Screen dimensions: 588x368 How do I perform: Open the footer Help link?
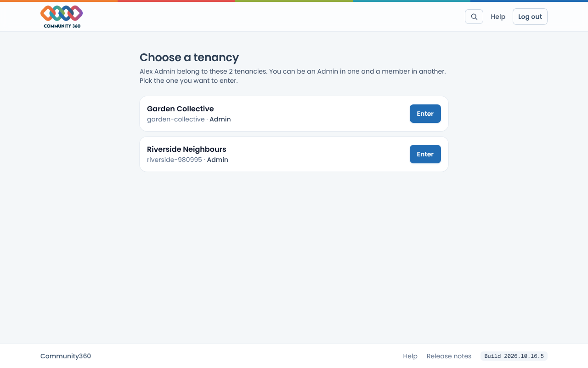click(410, 356)
